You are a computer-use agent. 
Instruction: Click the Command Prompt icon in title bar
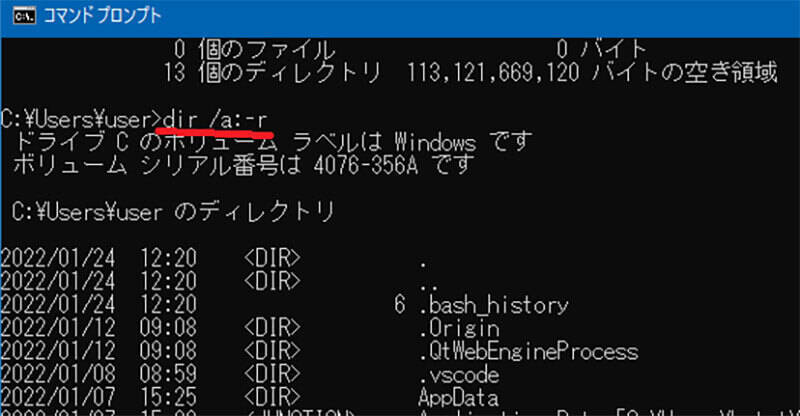pyautogui.click(x=24, y=16)
